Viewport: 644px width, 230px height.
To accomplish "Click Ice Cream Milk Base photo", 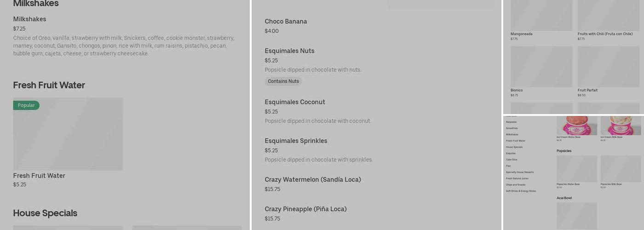I will 621,126.
